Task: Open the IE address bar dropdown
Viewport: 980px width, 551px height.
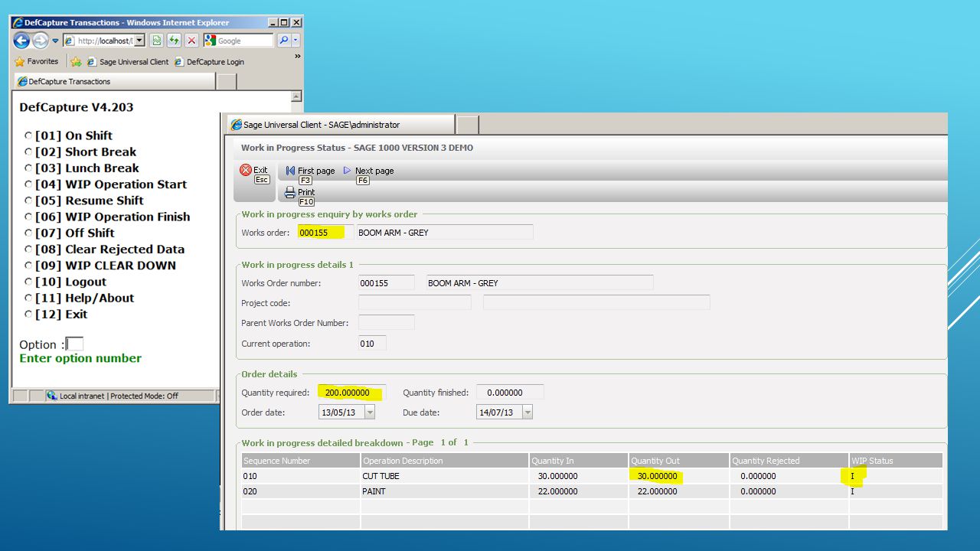Action: tap(139, 41)
